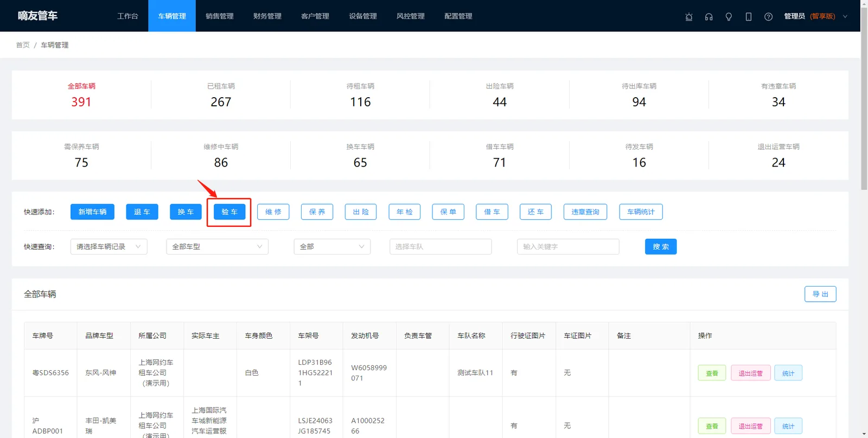Filter by 已租车辆 stat card
The width and height of the screenshot is (868, 438).
[221, 96]
